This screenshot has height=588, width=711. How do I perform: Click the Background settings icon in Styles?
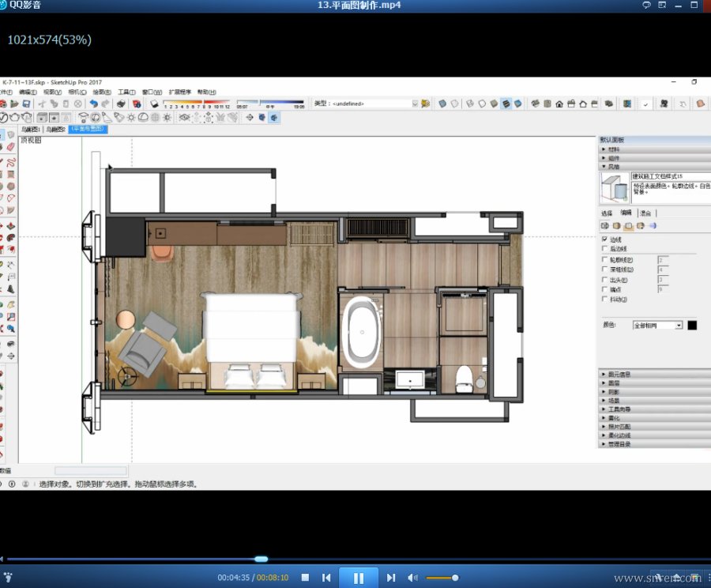point(628,226)
